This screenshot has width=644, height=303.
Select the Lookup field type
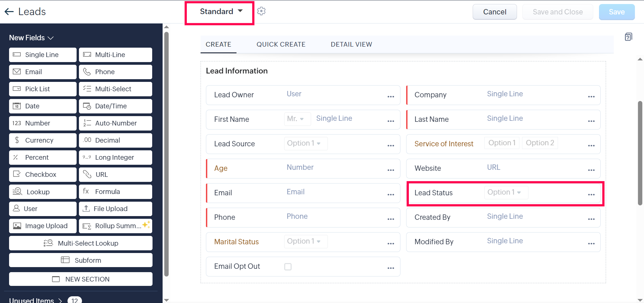[43, 192]
